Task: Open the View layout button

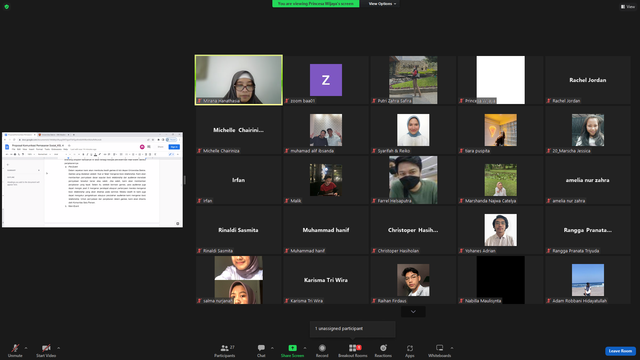Action: pyautogui.click(x=628, y=7)
